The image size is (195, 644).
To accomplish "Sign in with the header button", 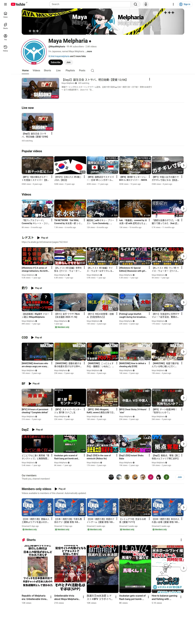I will [185, 4].
